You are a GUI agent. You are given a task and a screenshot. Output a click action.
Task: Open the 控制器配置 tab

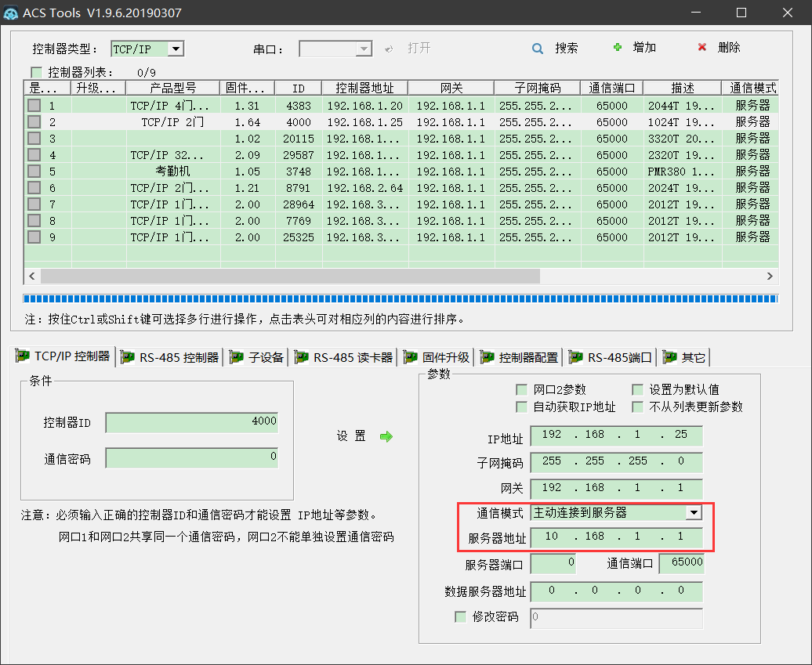(x=520, y=357)
